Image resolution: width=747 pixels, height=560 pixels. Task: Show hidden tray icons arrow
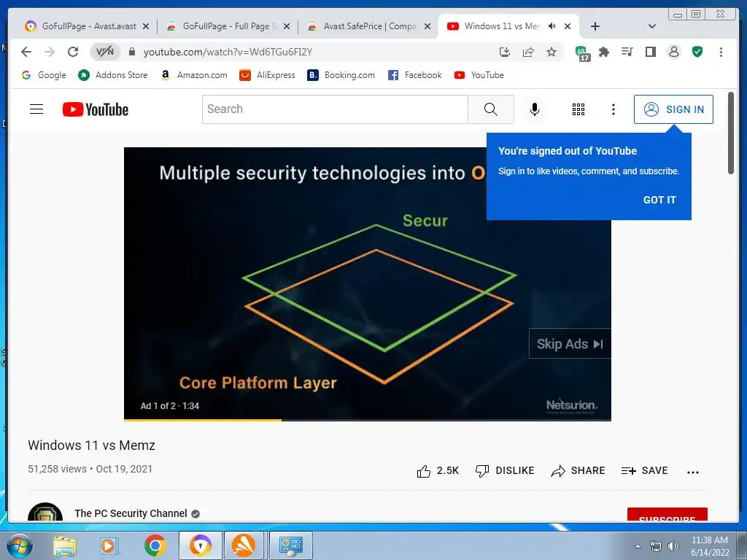[638, 546]
